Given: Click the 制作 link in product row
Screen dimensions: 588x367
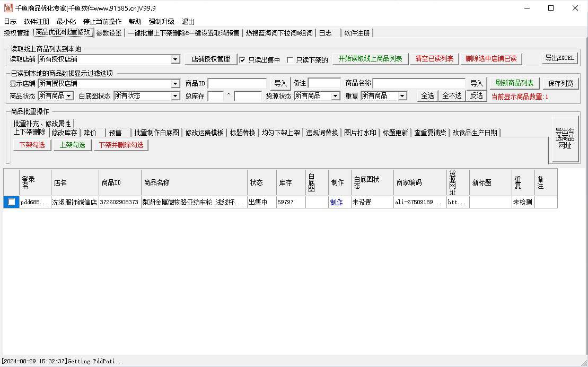Looking at the screenshot, I should pyautogui.click(x=336, y=202).
